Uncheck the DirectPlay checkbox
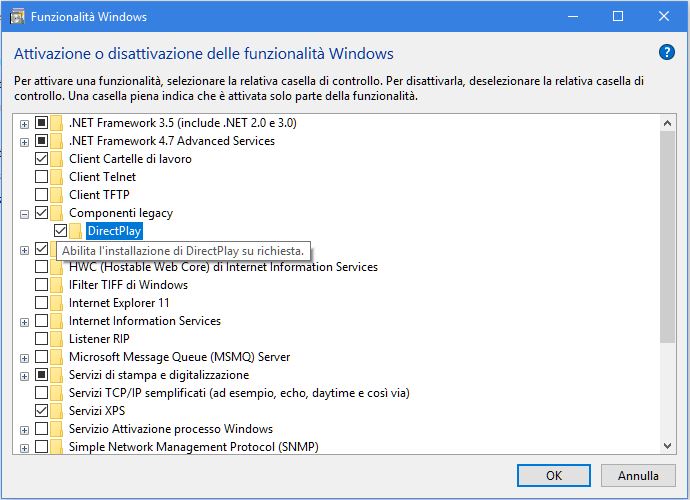 click(60, 231)
